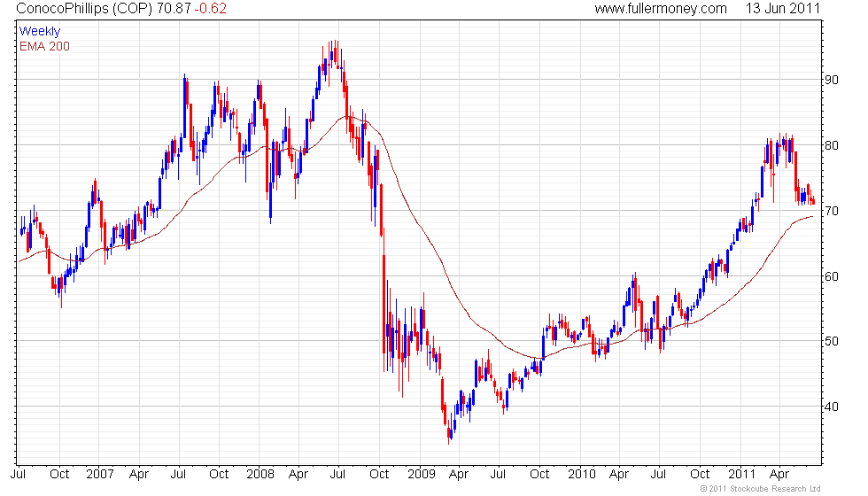The height and width of the screenshot is (496, 868).
Task: Click the 40 price axis label
Action: point(832,407)
